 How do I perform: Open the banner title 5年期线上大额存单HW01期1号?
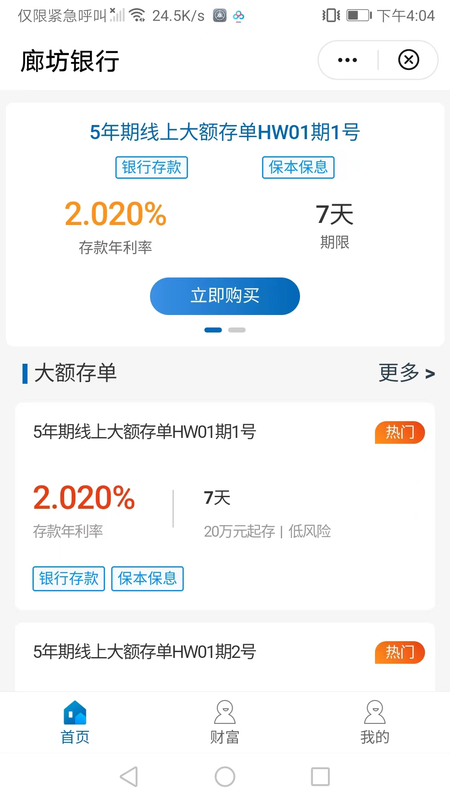pyautogui.click(x=225, y=133)
